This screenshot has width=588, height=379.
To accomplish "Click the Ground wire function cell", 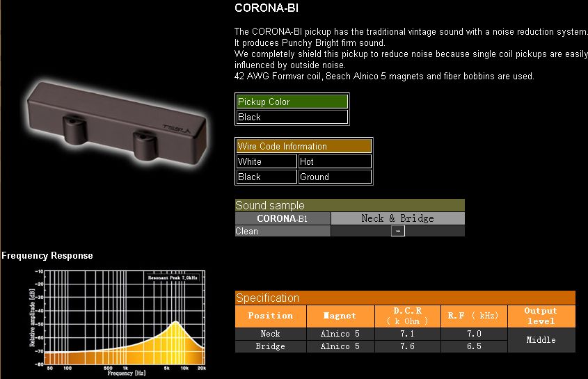I will coord(335,177).
